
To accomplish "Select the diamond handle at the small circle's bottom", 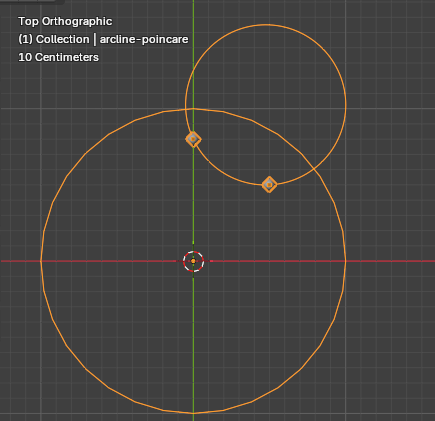I will (x=269, y=184).
